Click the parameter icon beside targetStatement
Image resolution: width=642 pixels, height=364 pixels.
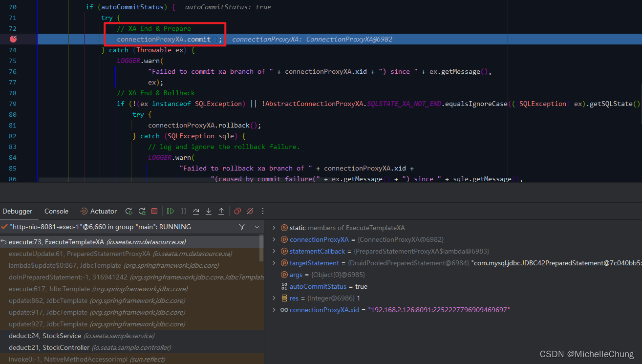click(x=284, y=263)
